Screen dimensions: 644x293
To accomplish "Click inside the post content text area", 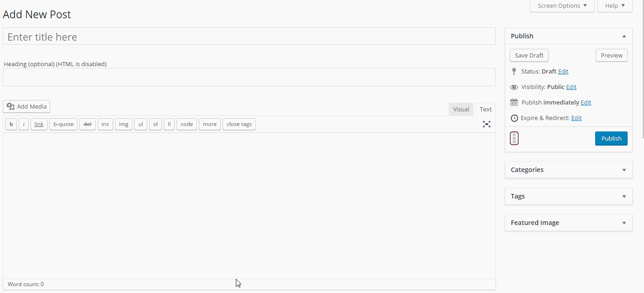I will pos(249,206).
